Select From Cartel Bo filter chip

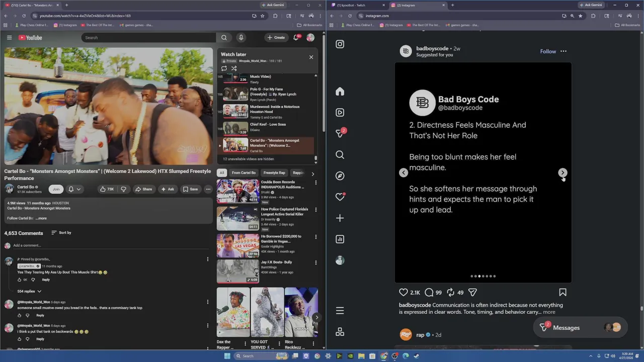point(244,173)
